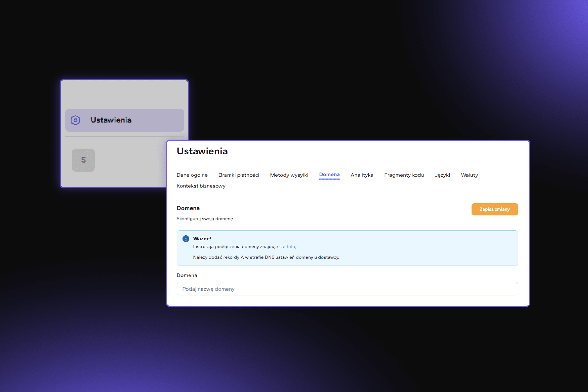588x392 pixels.
Task: Select the S avatar tile in sidebar
Action: (83, 160)
